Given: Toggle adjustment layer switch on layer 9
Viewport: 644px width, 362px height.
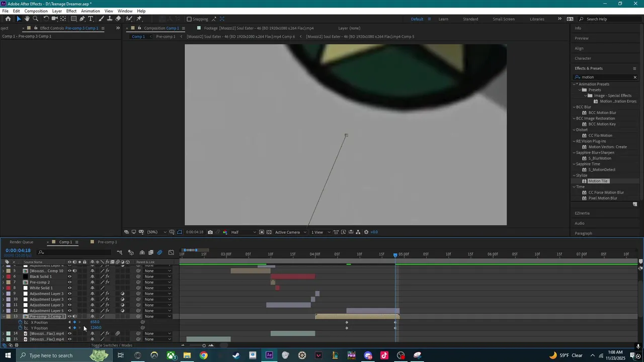Looking at the screenshot, I should [x=122, y=294].
